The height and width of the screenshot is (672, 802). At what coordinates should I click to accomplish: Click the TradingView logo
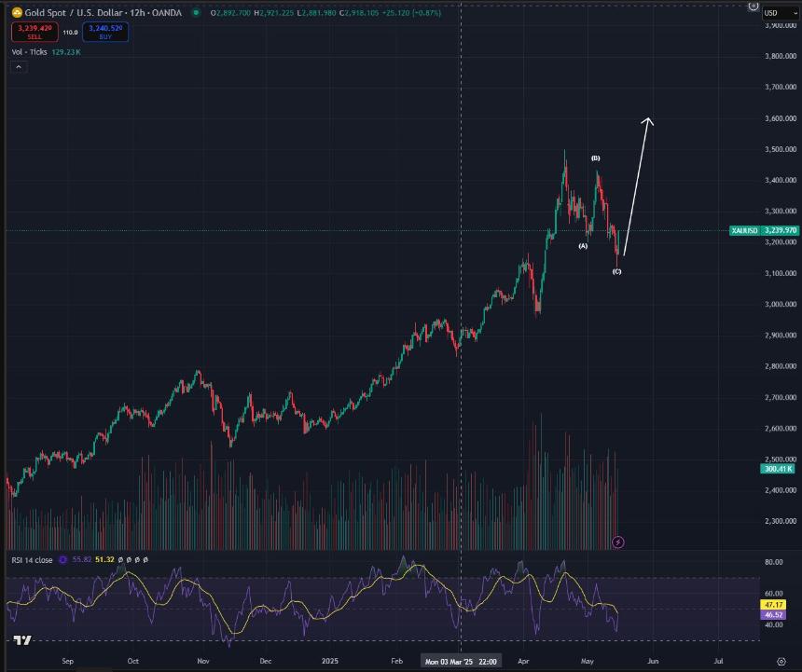click(x=22, y=640)
